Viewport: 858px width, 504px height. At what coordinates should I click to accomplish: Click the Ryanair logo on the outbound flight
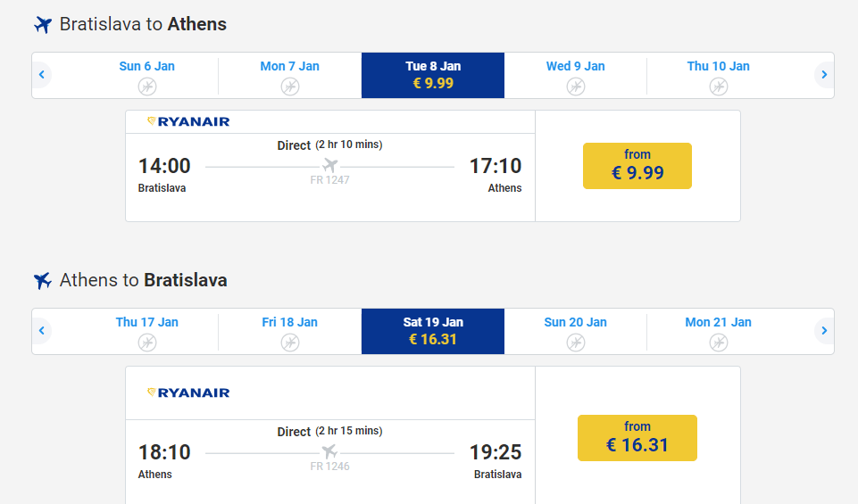tap(188, 122)
